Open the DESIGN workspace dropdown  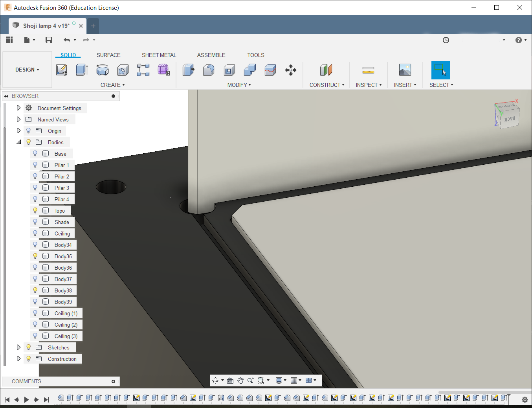pyautogui.click(x=27, y=70)
